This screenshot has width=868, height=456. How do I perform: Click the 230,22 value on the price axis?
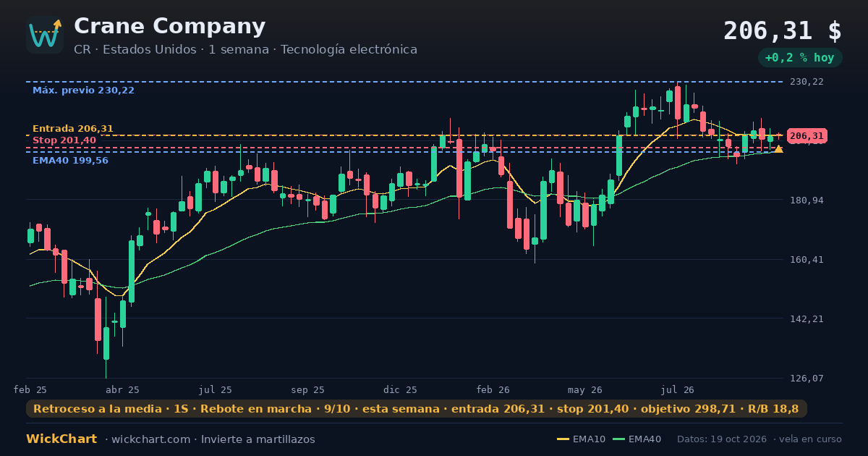pos(806,82)
